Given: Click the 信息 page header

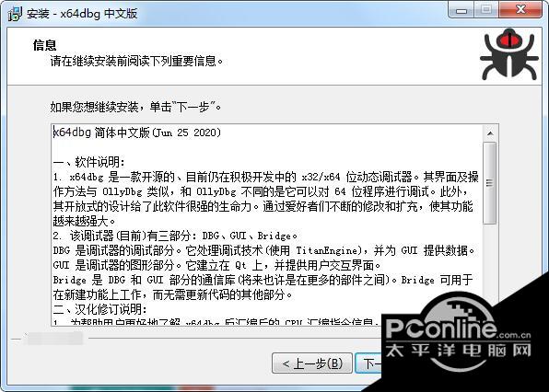Looking at the screenshot, I should pos(44,45).
